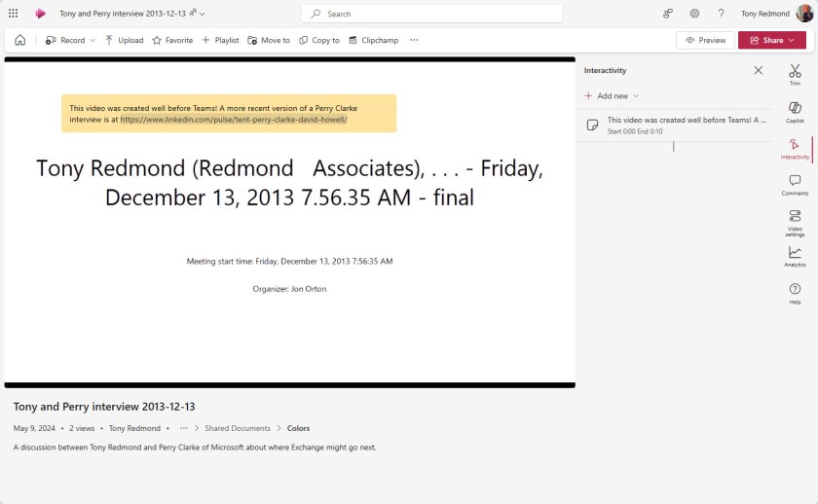Screen dimensions: 818x504
Task: Open the Trim scissors tool
Action: coord(795,75)
